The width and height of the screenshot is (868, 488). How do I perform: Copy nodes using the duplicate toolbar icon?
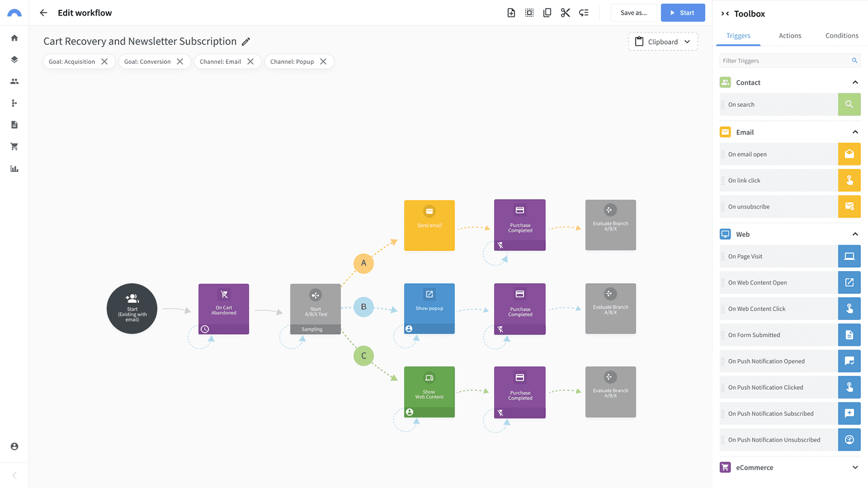pos(547,12)
